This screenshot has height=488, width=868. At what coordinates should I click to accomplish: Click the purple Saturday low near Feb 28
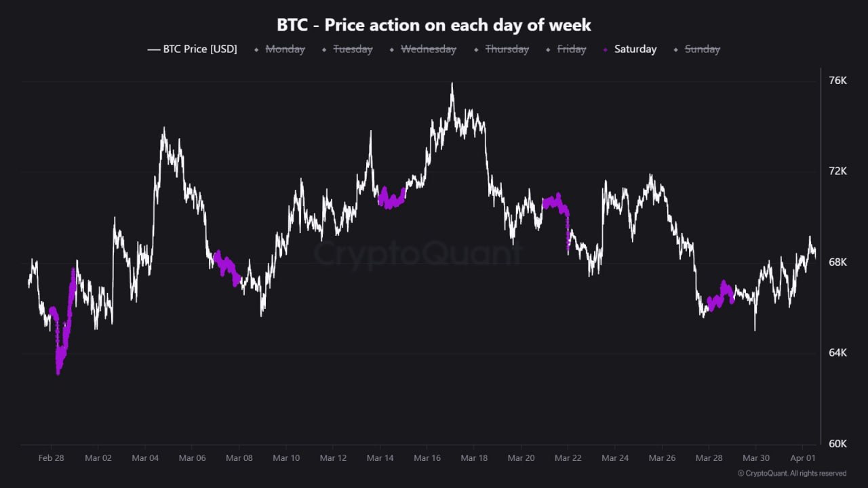pyautogui.click(x=58, y=371)
